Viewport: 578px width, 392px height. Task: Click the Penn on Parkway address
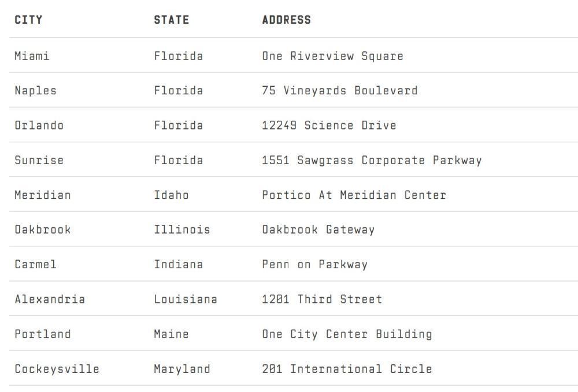point(314,264)
